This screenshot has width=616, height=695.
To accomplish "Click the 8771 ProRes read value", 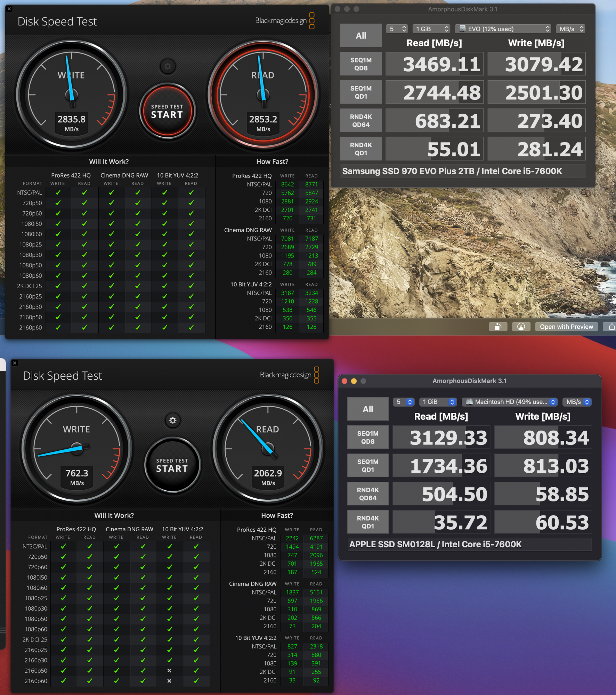I will 311,185.
